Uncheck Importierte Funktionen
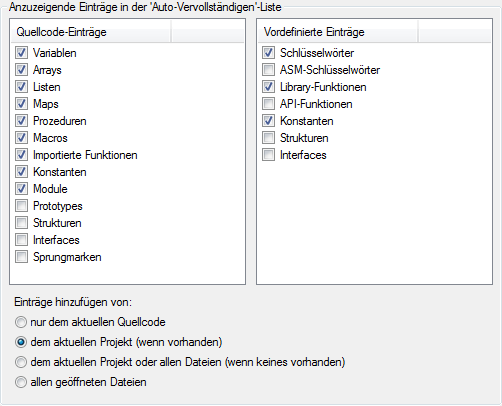 pos(21,155)
